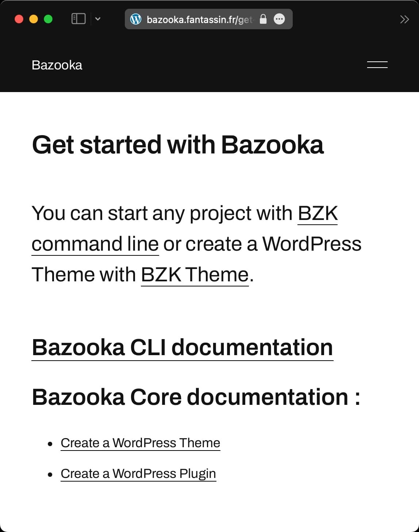Focus the bazooka.fantassin.fr address field
419x532 pixels.
pyautogui.click(x=199, y=19)
